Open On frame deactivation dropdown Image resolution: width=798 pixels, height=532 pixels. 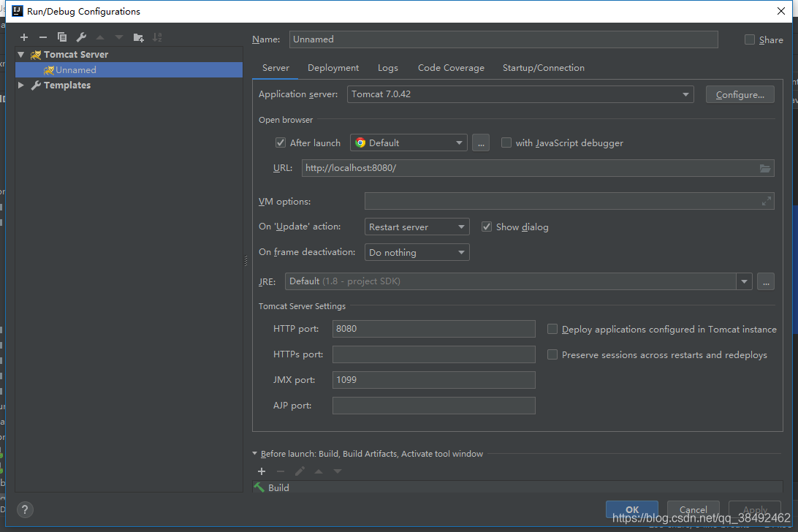[x=417, y=253]
